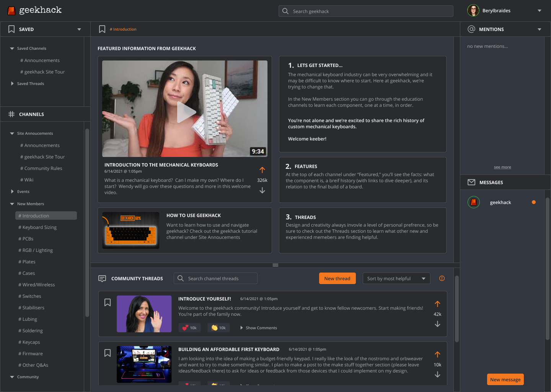The width and height of the screenshot is (551, 392).
Task: Click the Channels hash icon
Action: [11, 114]
